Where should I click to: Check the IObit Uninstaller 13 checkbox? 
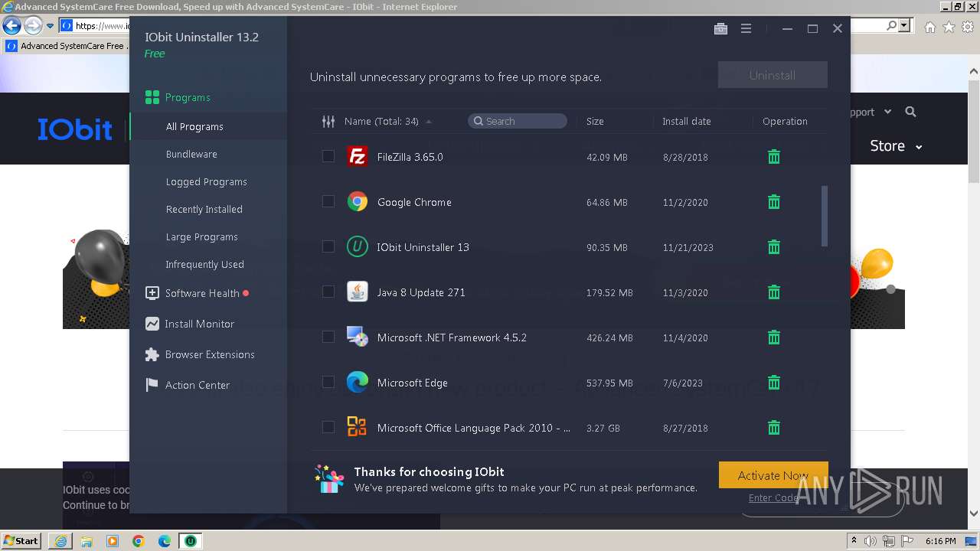(x=328, y=247)
